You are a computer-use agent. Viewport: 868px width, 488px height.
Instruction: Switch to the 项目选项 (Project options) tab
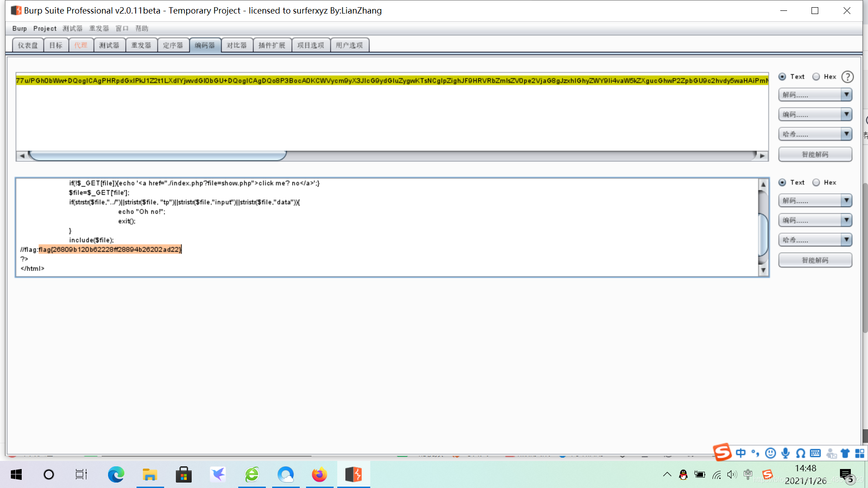[311, 45]
